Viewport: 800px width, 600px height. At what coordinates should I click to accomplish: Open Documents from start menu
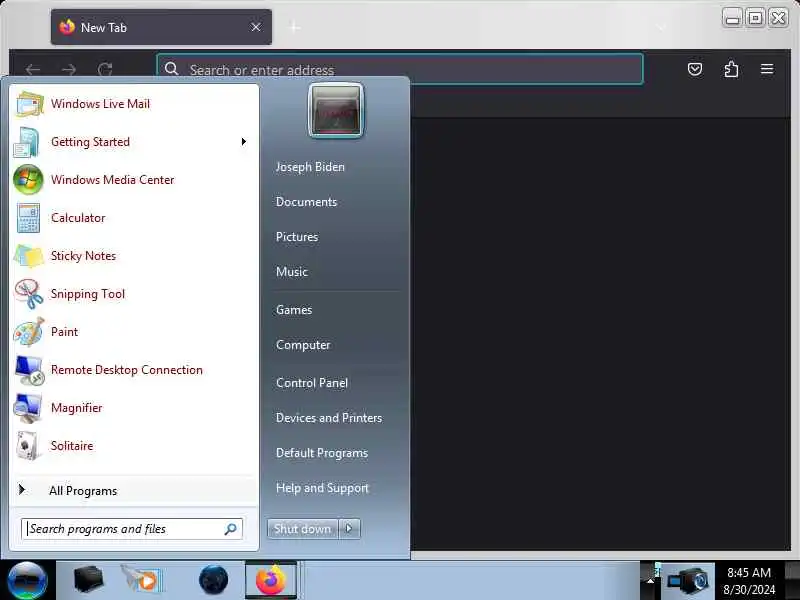click(x=307, y=202)
